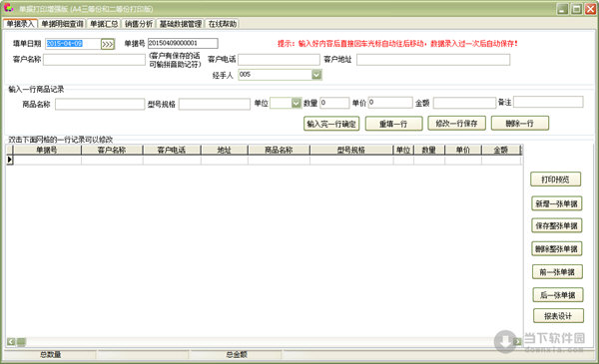The width and height of the screenshot is (599, 364).
Task: Focus the 客户名称 input field
Action: (95, 60)
